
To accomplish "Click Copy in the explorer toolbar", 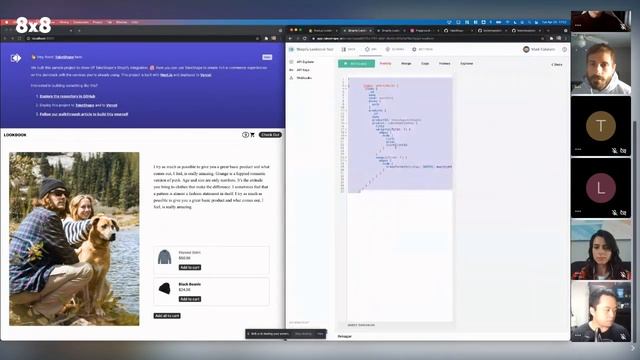I will pyautogui.click(x=425, y=64).
